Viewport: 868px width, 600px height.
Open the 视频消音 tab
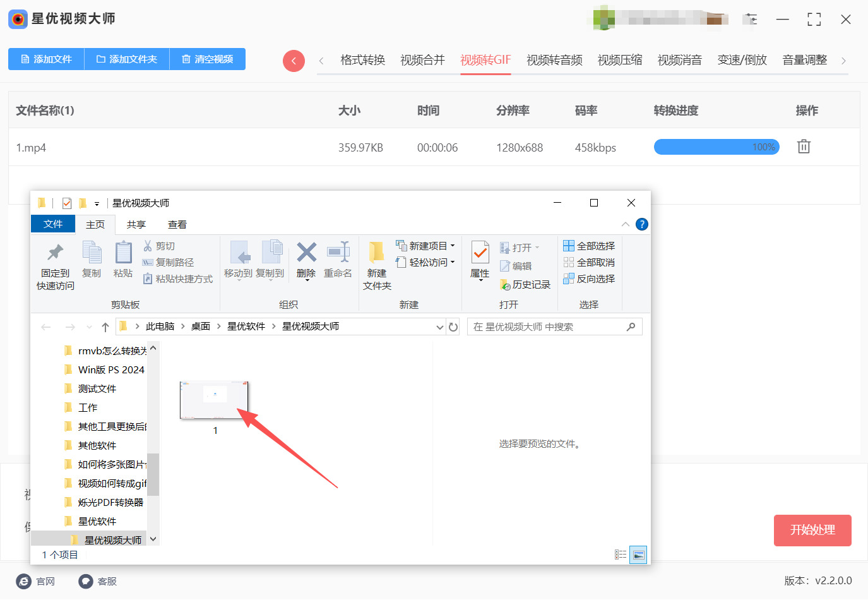coord(680,60)
